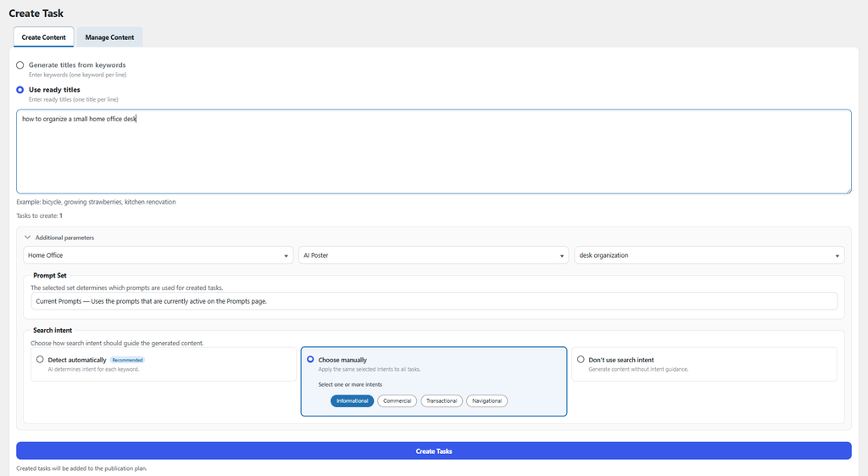Click the Create Tasks button
Screen dimensions: 868x476
(x=433, y=451)
